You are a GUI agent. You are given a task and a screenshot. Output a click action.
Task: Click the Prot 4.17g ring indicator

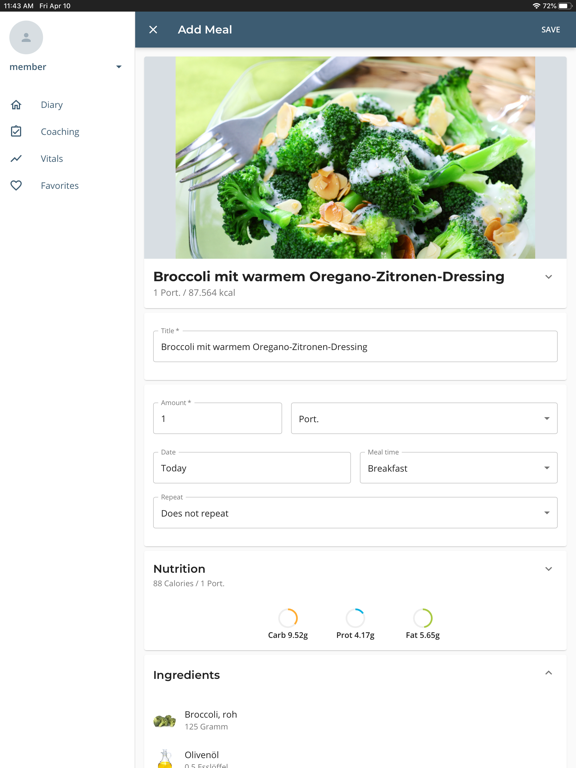point(355,618)
